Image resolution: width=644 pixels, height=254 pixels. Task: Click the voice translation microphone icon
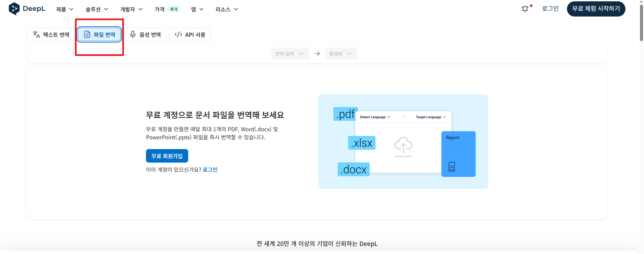pyautogui.click(x=133, y=34)
